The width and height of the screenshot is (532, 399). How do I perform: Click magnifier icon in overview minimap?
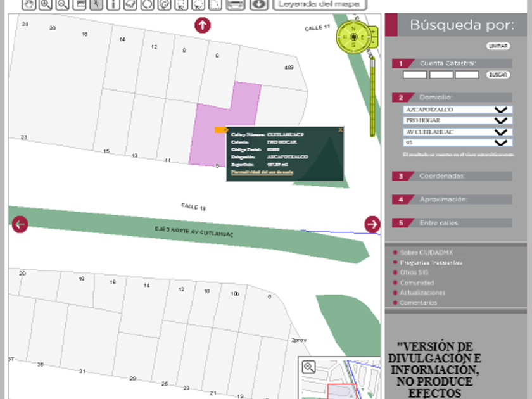tap(309, 367)
